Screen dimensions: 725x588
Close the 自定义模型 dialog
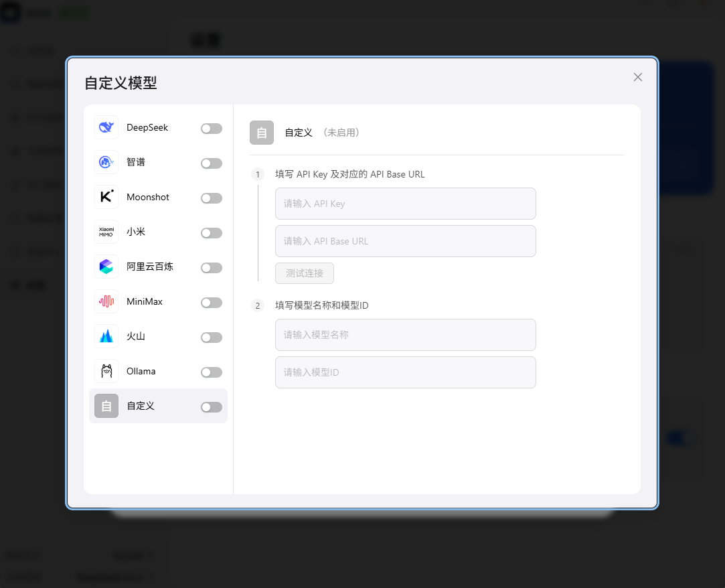pyautogui.click(x=637, y=77)
